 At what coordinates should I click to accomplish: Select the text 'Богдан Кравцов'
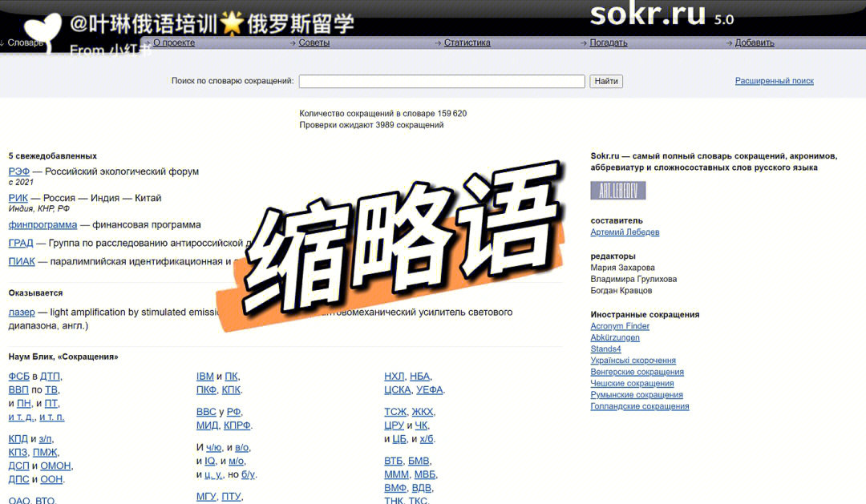click(621, 290)
